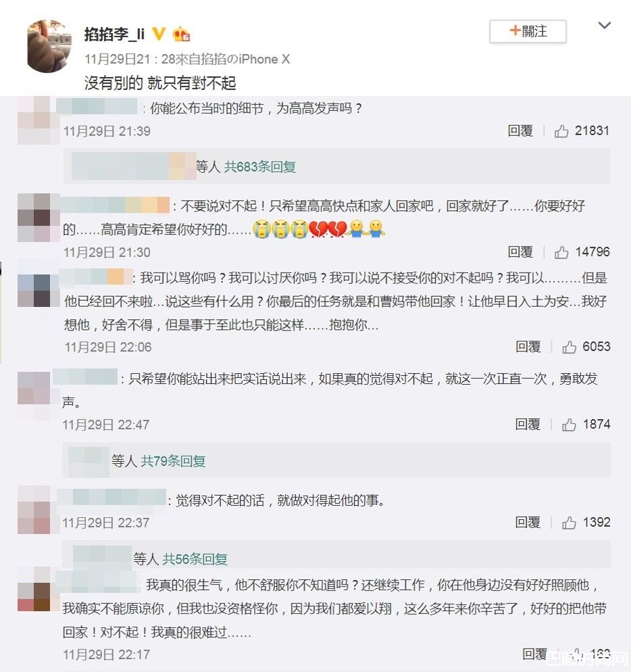Click the +關注 follow button
The width and height of the screenshot is (631, 672).
(528, 31)
